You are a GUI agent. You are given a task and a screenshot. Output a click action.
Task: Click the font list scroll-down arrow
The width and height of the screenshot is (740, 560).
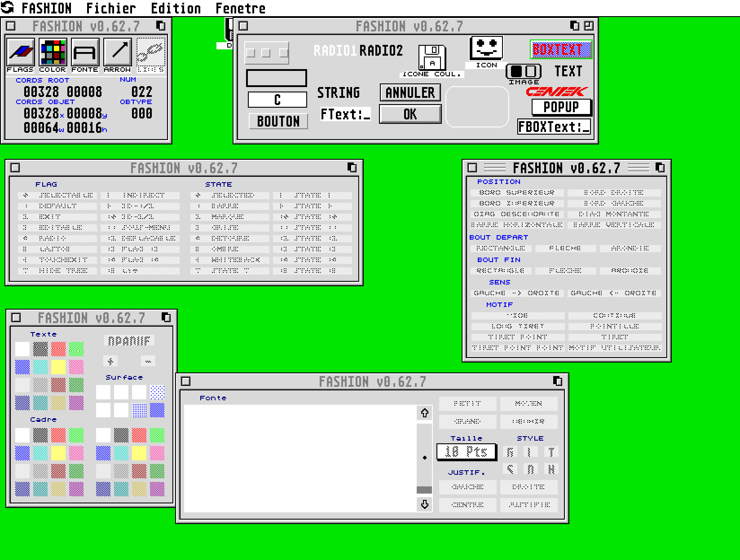(424, 504)
